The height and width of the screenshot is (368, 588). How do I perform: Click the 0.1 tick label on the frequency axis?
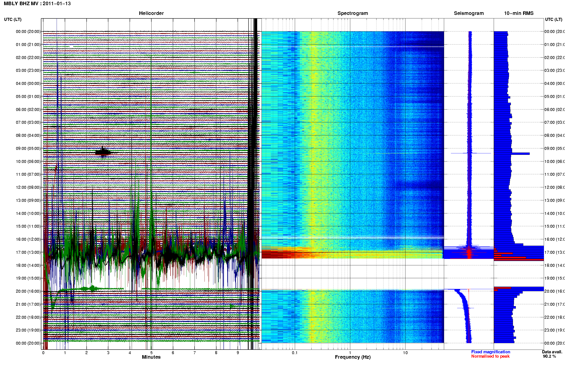point(295,353)
